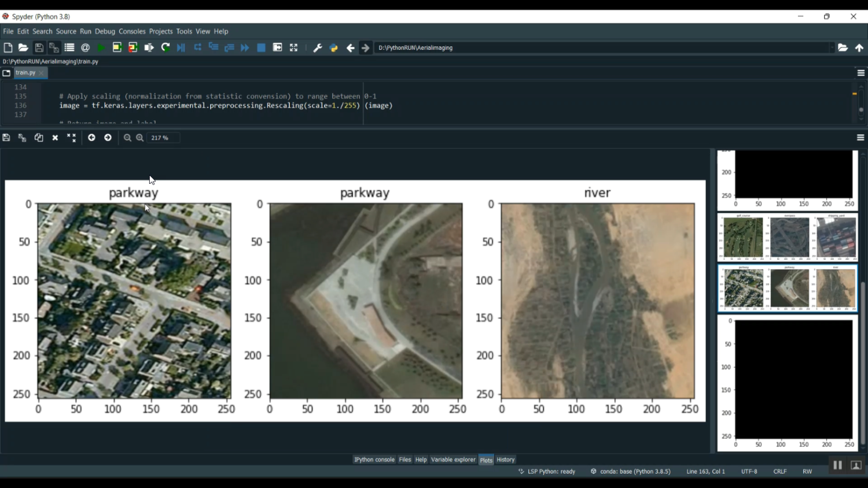Click the 217 % zoom field
Viewport: 868px width, 488px height.
coord(163,138)
